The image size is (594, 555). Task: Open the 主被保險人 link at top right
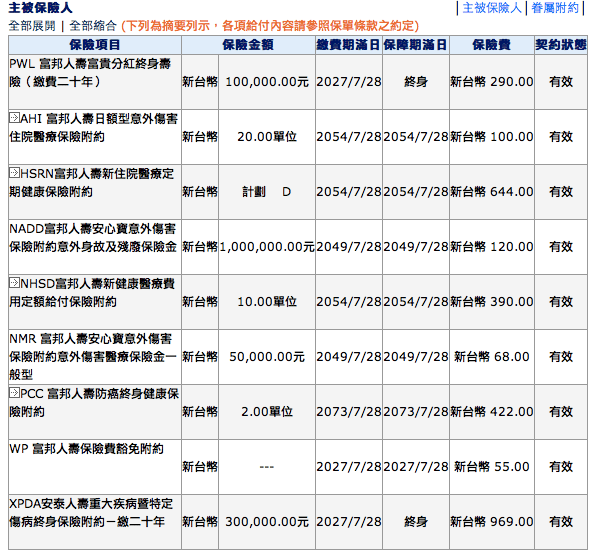coord(492,8)
